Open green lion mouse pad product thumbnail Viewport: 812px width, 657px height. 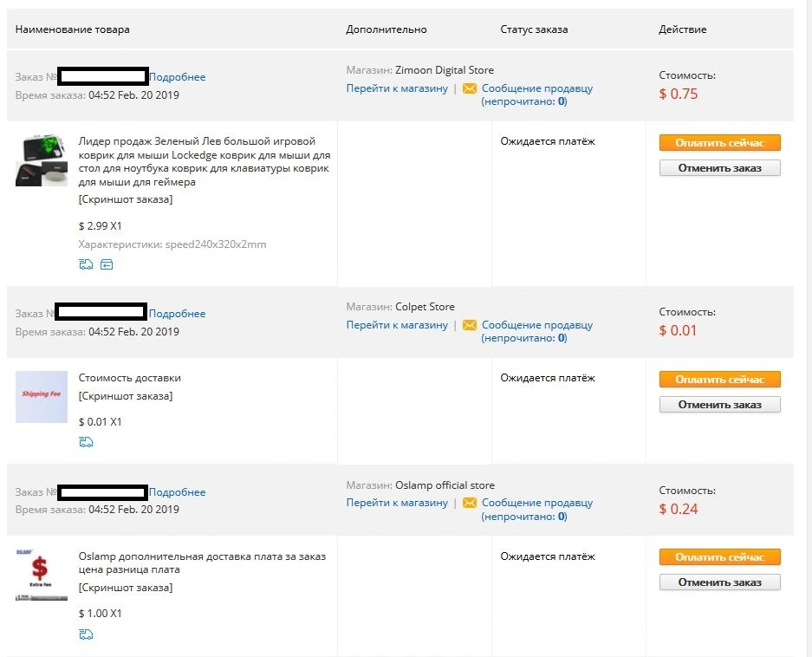tap(42, 160)
